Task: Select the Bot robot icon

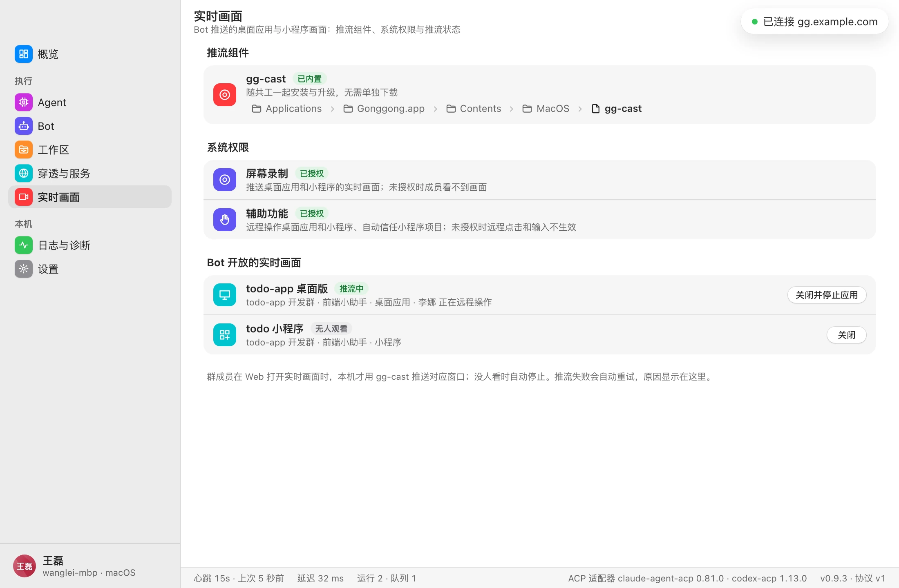Action: [x=24, y=126]
